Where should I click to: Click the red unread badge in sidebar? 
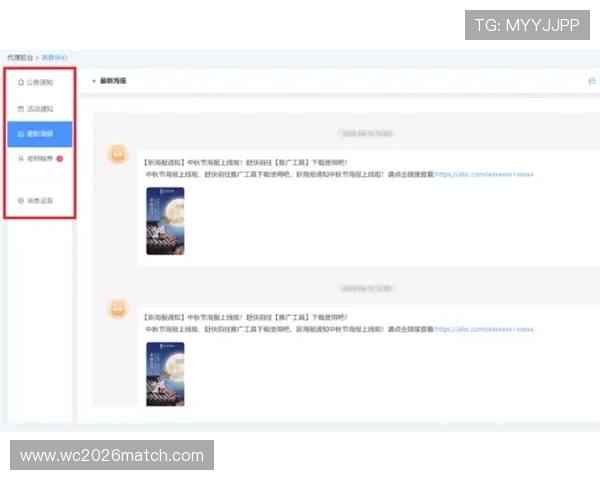(60, 158)
